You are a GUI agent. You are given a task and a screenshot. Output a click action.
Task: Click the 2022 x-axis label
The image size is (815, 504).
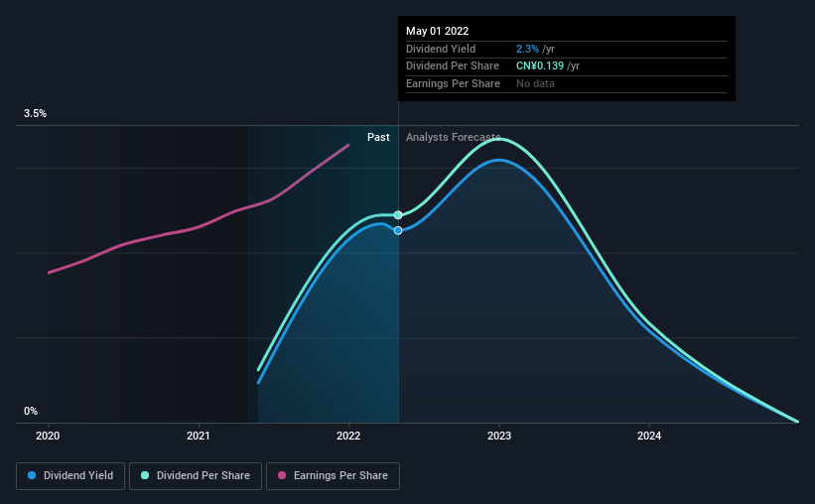point(348,436)
